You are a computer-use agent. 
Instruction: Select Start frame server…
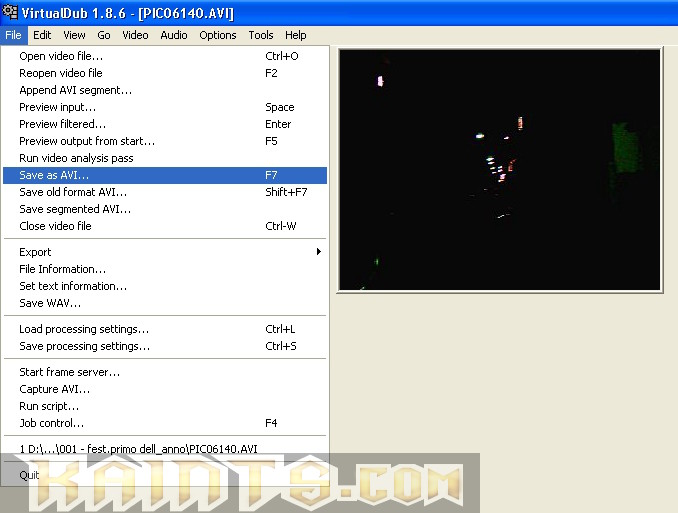coord(165,372)
